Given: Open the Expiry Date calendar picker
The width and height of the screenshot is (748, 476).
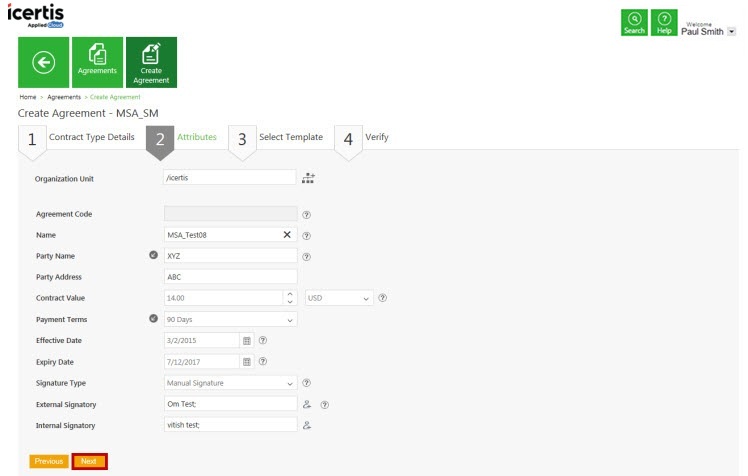Looking at the screenshot, I should [247, 362].
